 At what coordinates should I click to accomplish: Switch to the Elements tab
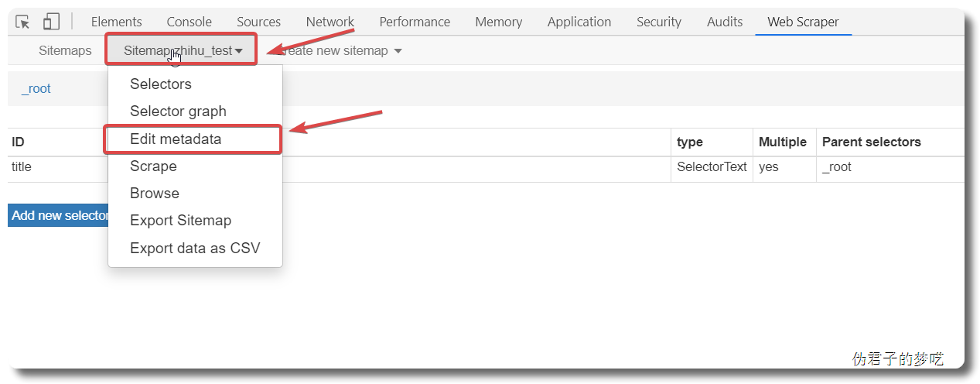[117, 22]
